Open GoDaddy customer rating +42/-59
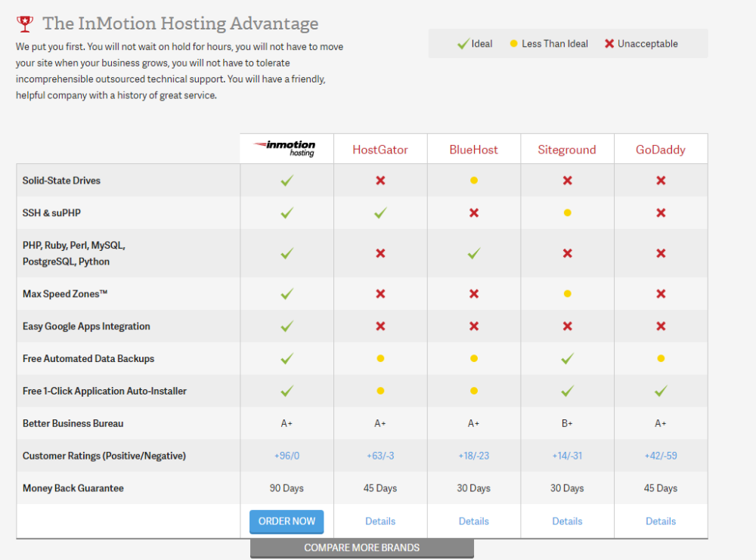The height and width of the screenshot is (560, 756). [661, 456]
